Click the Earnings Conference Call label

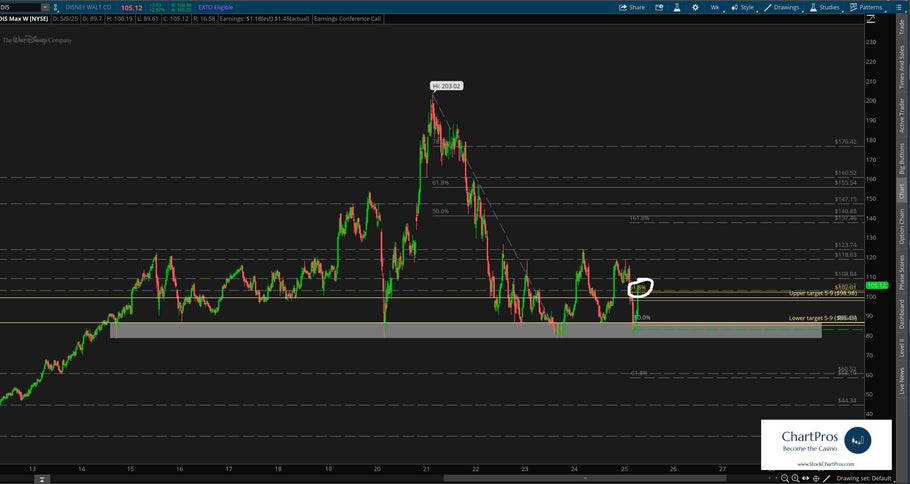tap(348, 19)
